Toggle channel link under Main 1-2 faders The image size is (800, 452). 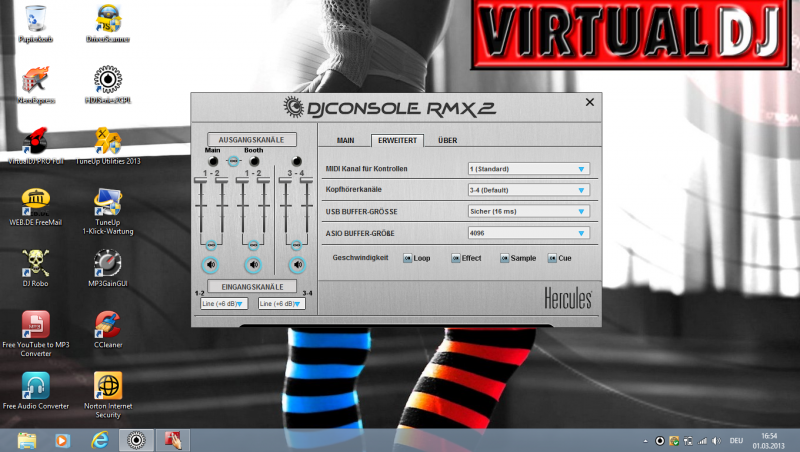coord(211,245)
